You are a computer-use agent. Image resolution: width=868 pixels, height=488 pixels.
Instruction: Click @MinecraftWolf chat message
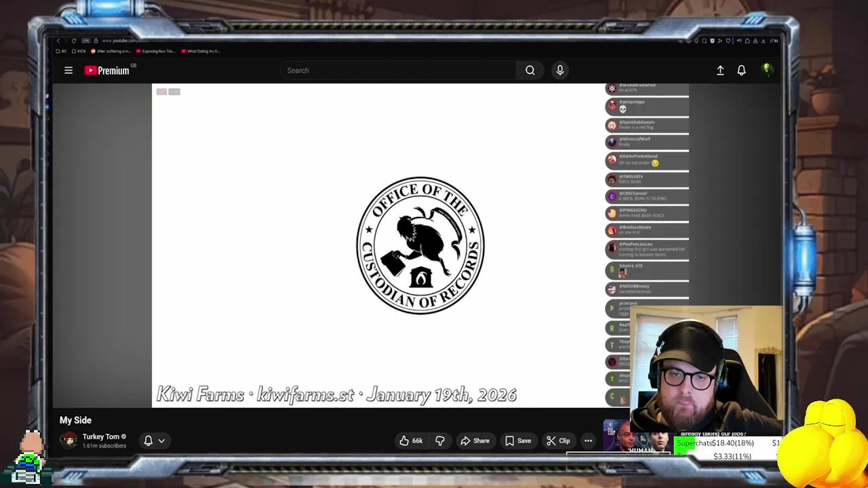click(x=647, y=142)
